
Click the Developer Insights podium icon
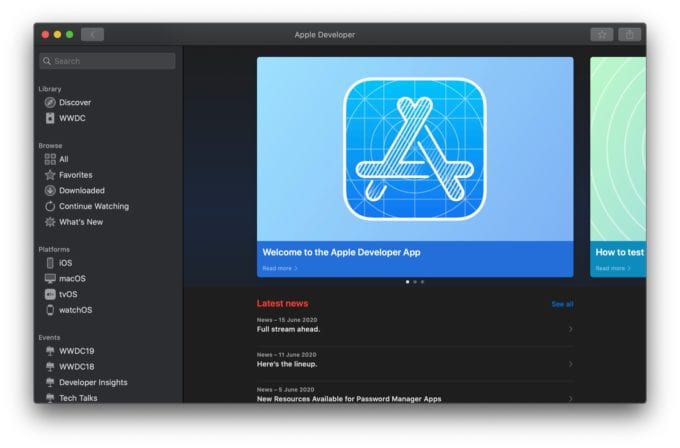coord(50,382)
